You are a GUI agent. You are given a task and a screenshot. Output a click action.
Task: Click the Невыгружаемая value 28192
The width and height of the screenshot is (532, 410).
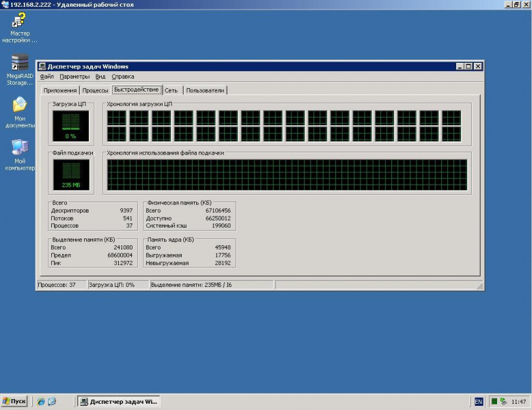[223, 263]
